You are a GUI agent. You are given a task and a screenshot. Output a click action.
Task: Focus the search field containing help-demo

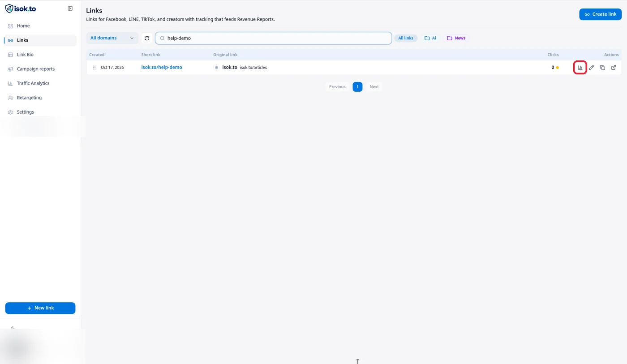point(274,38)
